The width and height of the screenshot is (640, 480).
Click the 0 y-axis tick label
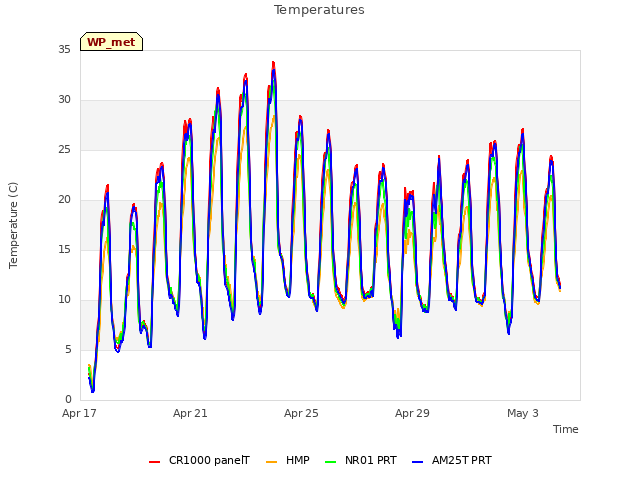point(68,399)
